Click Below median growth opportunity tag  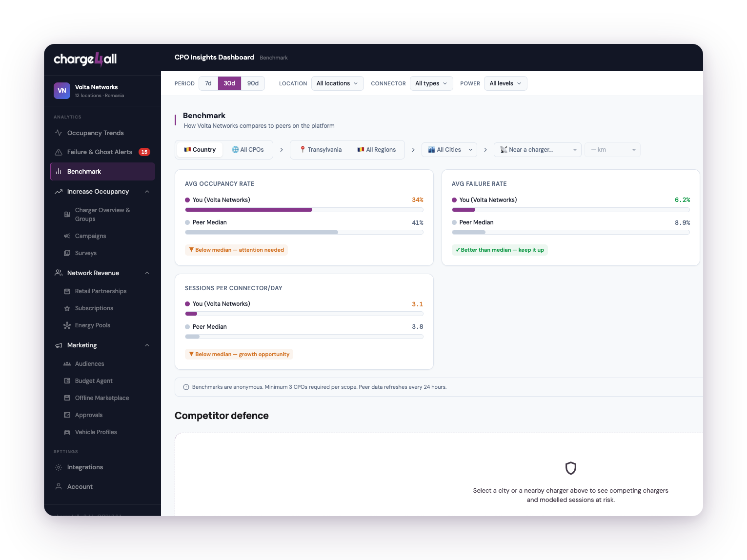pyautogui.click(x=239, y=354)
